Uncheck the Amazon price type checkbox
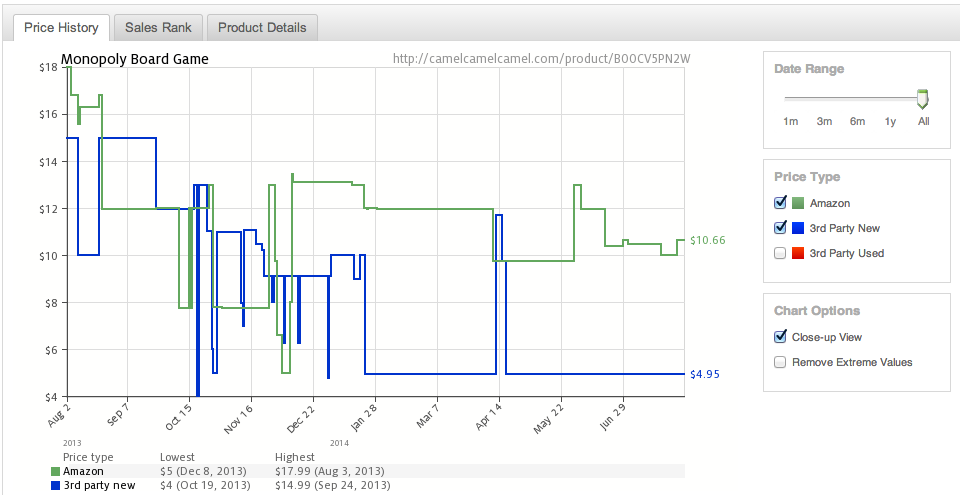The width and height of the screenshot is (960, 495). pos(780,203)
